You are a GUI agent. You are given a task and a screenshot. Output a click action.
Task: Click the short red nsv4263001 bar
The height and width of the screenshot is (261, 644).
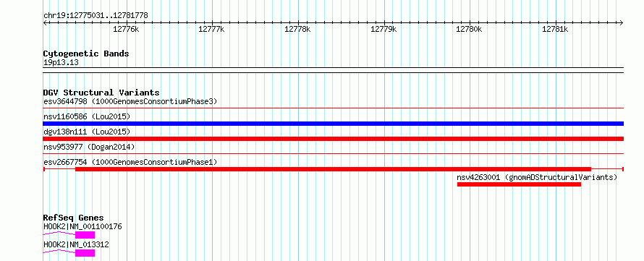tap(519, 184)
